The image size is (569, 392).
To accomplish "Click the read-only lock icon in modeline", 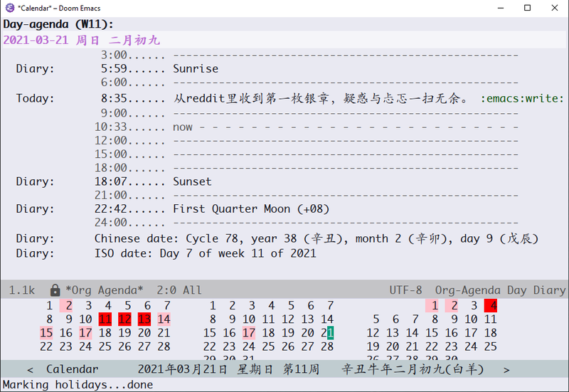I will coord(55,290).
